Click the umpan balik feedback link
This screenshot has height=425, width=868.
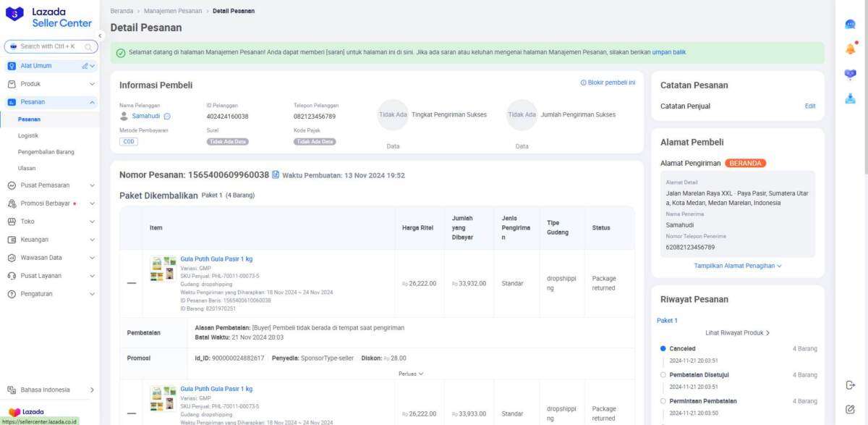click(669, 52)
